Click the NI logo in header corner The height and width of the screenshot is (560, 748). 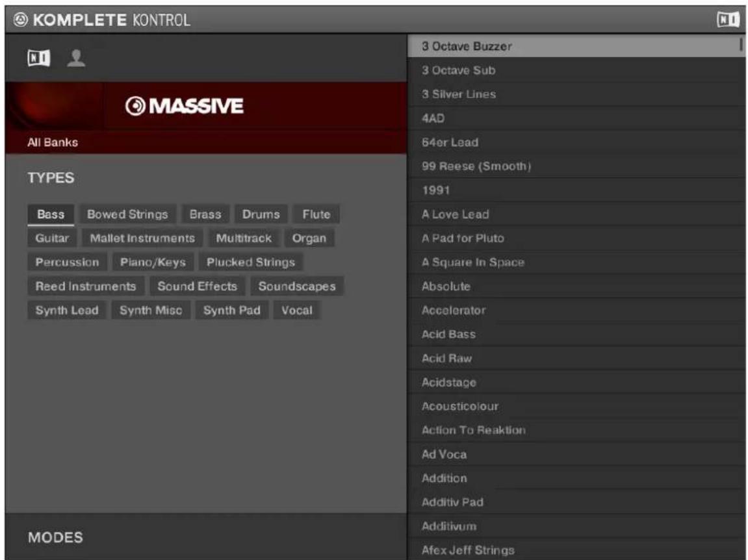728,19
